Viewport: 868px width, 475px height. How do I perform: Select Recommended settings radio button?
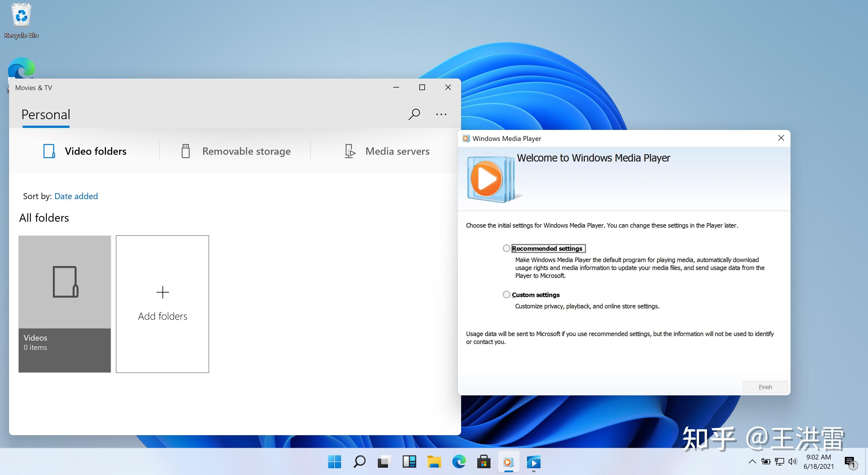(506, 248)
